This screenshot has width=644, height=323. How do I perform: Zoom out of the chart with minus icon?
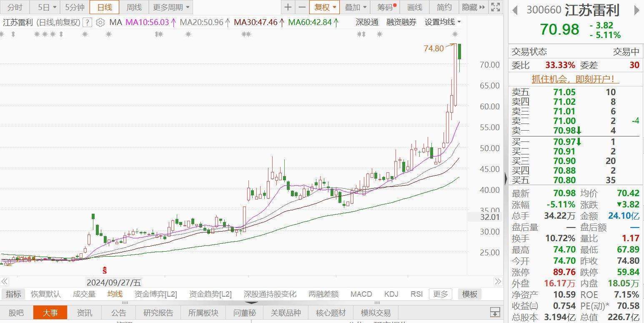coord(302,7)
